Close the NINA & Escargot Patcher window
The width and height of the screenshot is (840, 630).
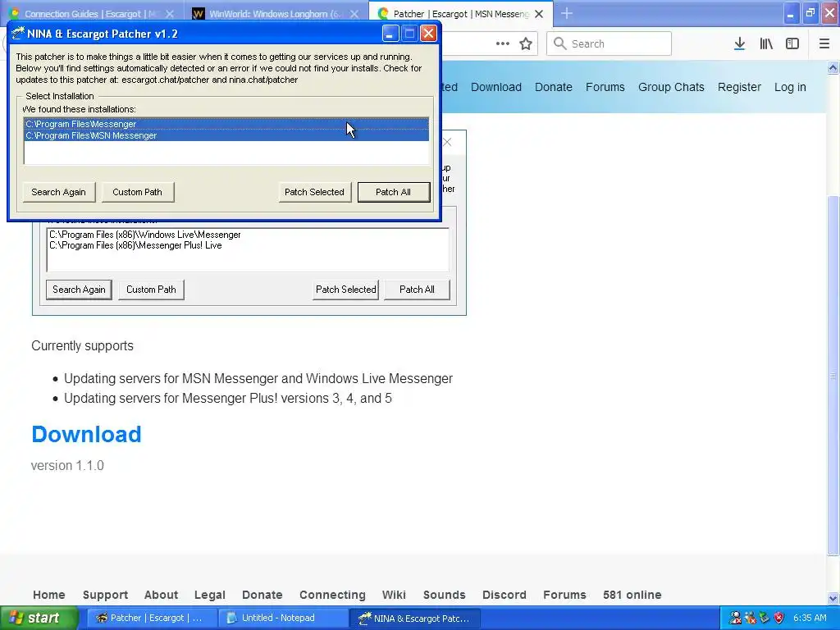tap(428, 34)
